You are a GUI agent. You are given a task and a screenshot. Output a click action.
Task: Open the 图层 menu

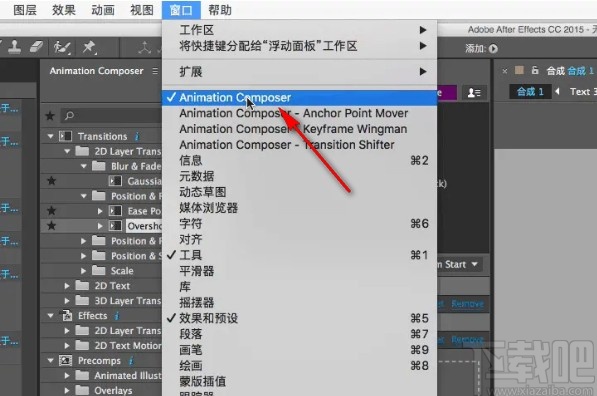pos(25,10)
